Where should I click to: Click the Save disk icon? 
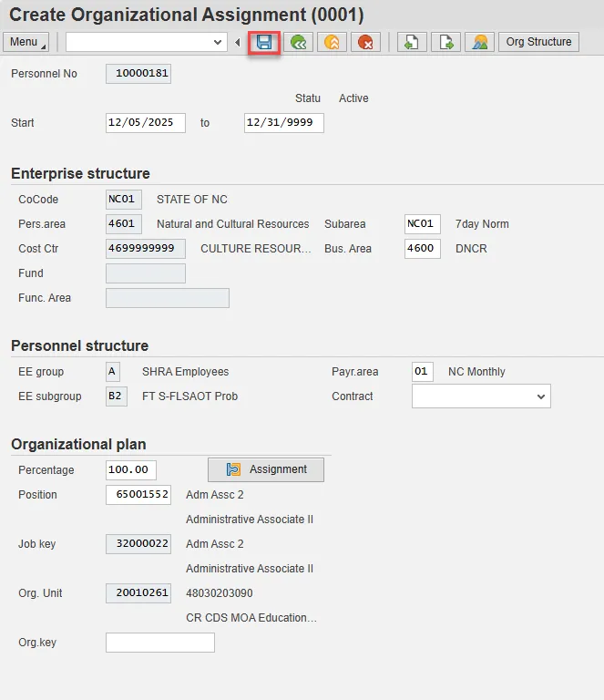[264, 42]
